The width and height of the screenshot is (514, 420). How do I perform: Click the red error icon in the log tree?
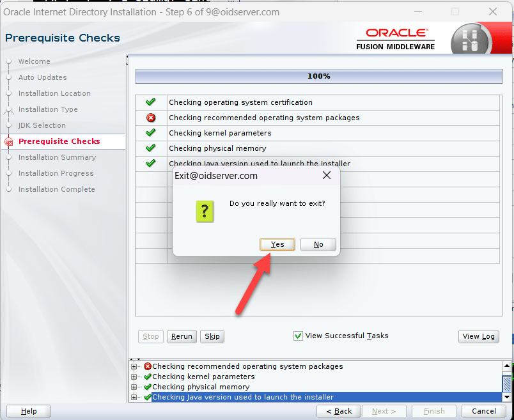148,367
